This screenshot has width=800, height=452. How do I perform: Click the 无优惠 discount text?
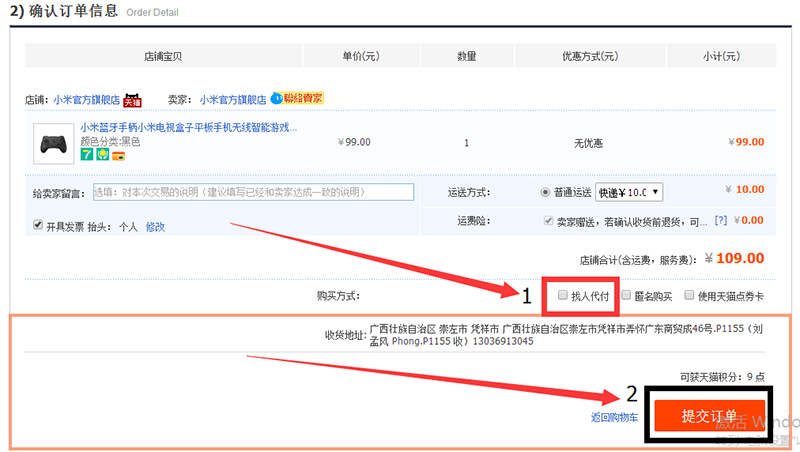click(x=588, y=143)
